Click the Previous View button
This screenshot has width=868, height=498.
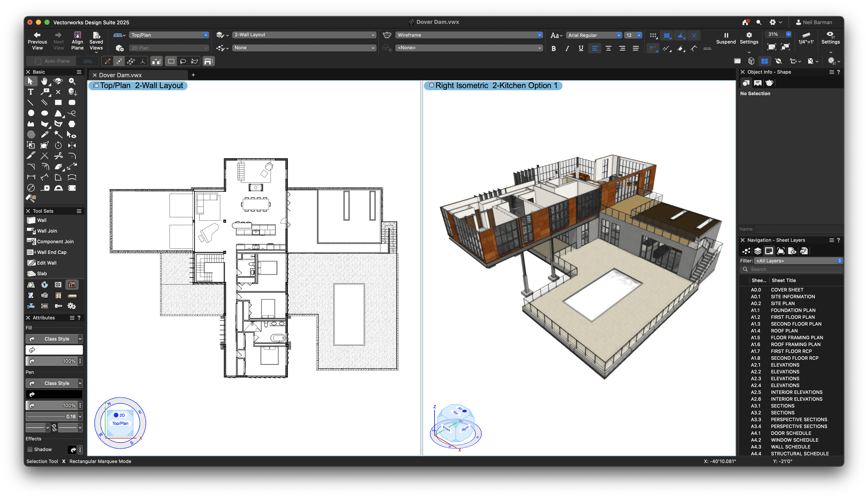37,40
